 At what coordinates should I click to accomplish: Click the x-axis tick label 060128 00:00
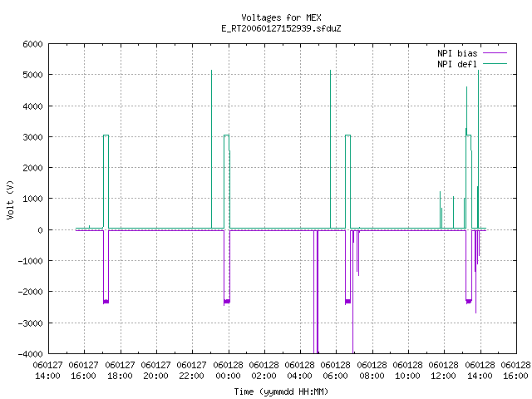pos(228,371)
